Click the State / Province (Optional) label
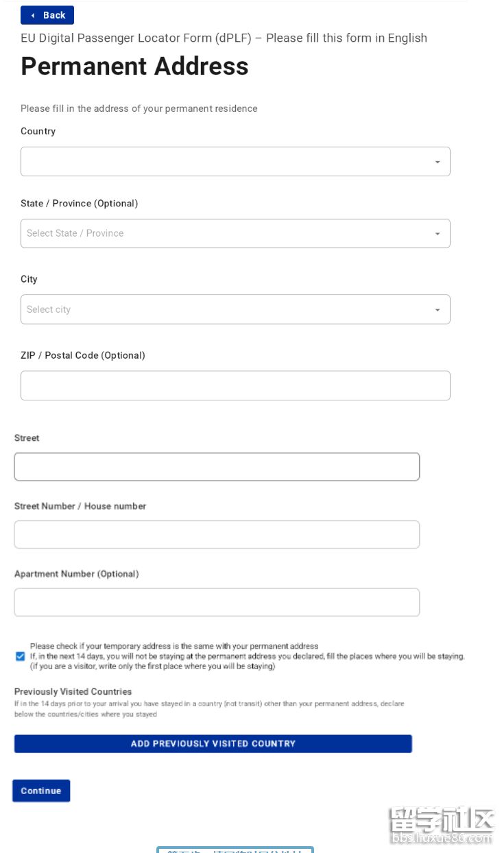The width and height of the screenshot is (504, 853). (x=79, y=204)
